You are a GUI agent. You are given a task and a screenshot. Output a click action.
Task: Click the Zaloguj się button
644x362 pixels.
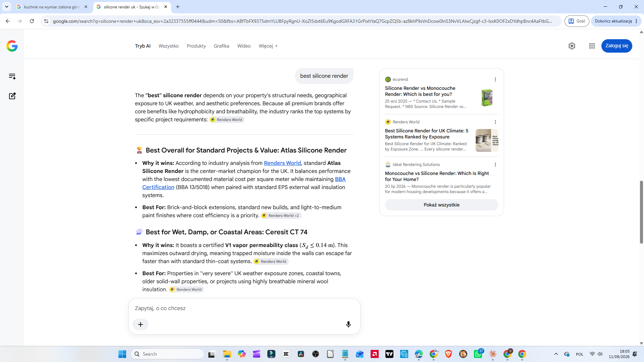(616, 46)
